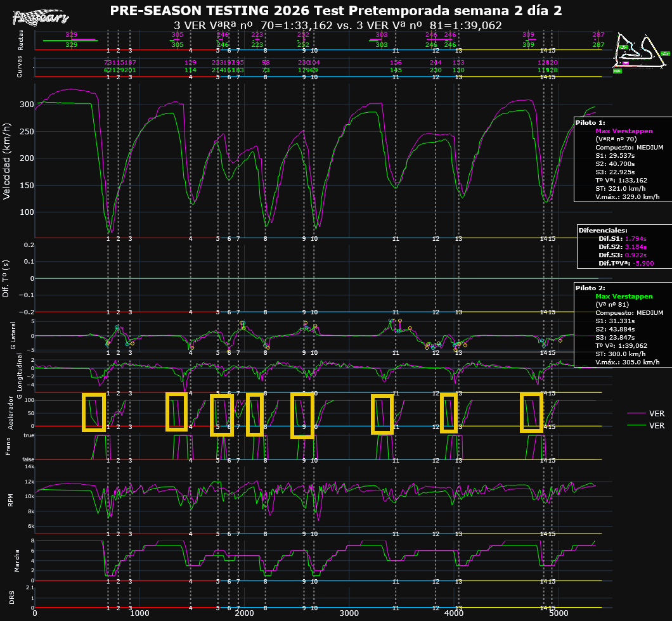
Task: Toggle the magenta VER legend entry
Action: [x=646, y=413]
